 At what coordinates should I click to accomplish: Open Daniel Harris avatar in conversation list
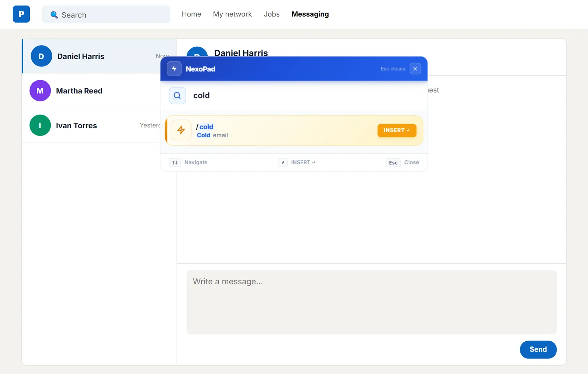point(41,56)
